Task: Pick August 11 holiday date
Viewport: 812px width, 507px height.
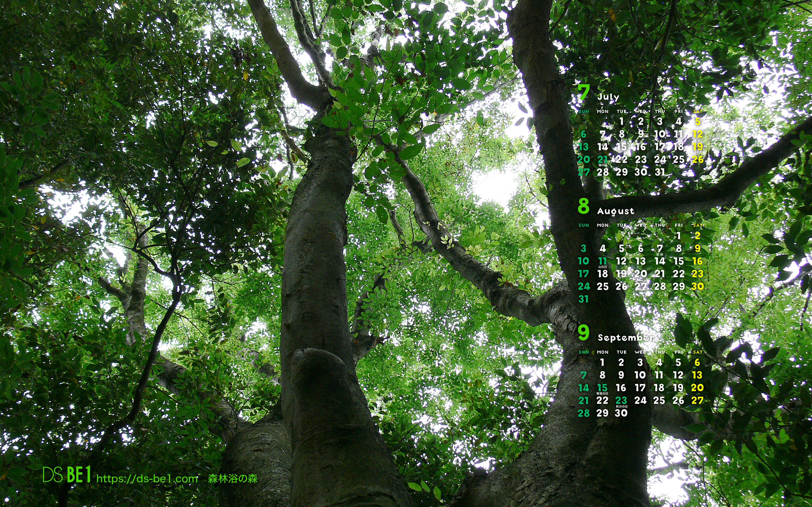Action: pos(603,261)
